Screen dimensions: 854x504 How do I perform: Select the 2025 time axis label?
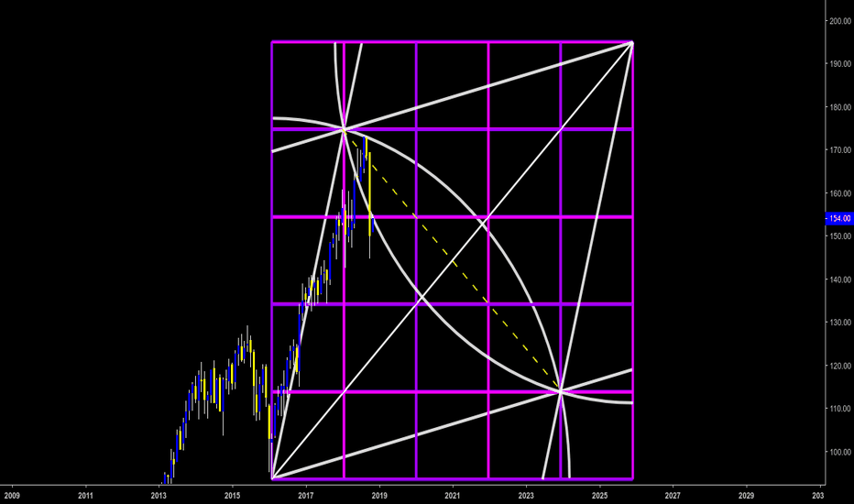599,496
